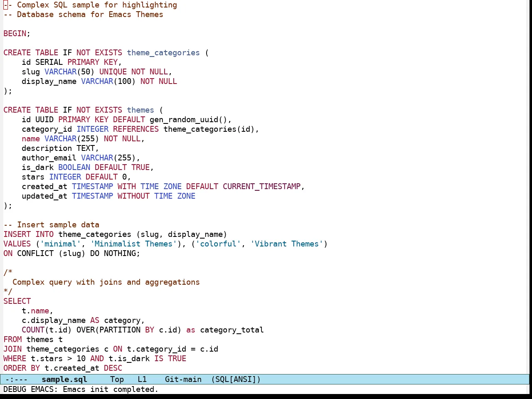Click the CONFLICT keyword
Screen dimensions: 532x399
click(35, 254)
